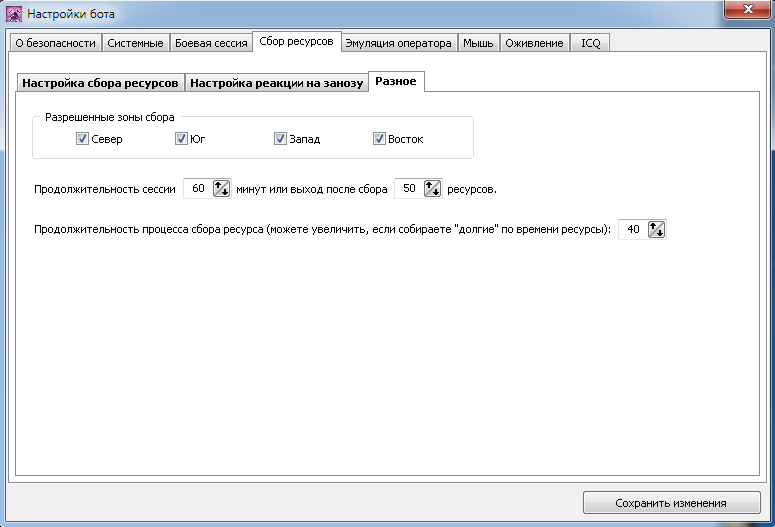Click the resource count field showing 50
Viewport: 775px width, 527px height.
pos(409,188)
